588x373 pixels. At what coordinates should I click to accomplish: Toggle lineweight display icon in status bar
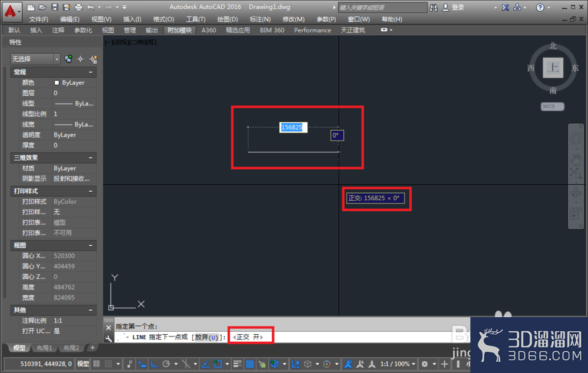(237, 364)
